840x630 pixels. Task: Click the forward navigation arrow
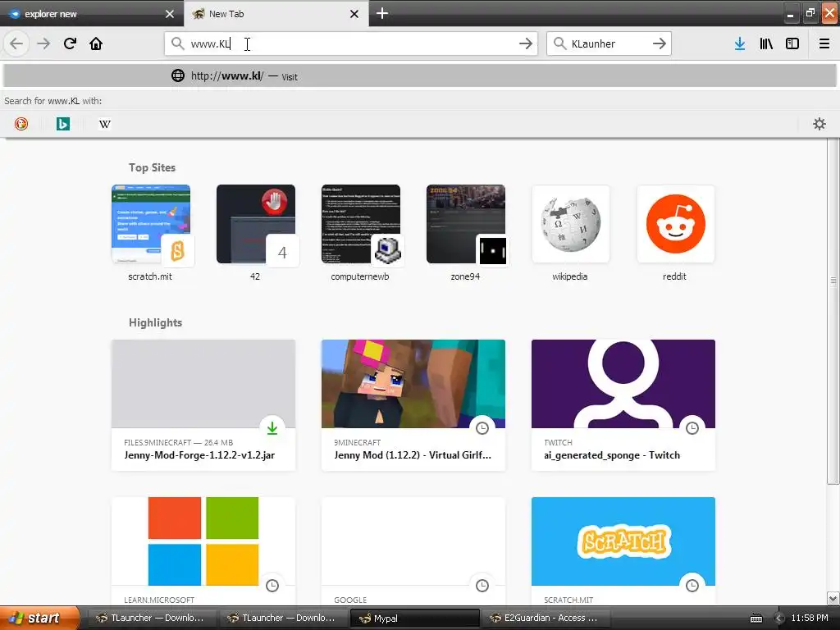pyautogui.click(x=43, y=43)
